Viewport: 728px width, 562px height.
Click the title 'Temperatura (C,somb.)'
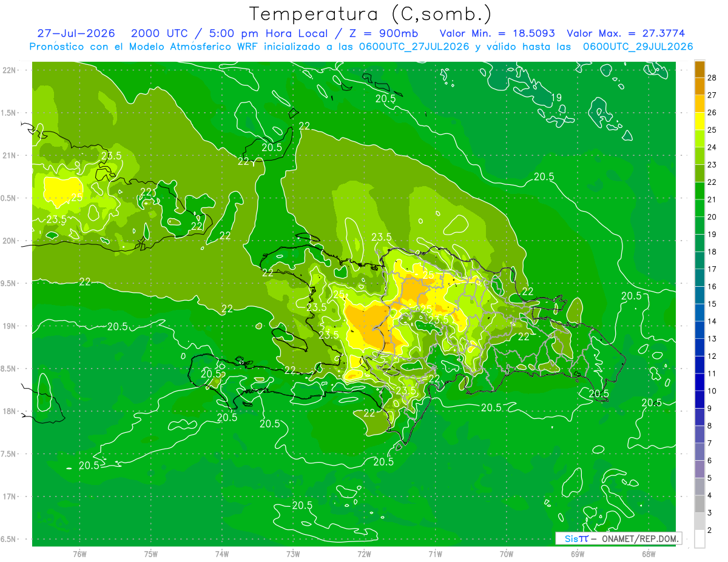pyautogui.click(x=371, y=14)
